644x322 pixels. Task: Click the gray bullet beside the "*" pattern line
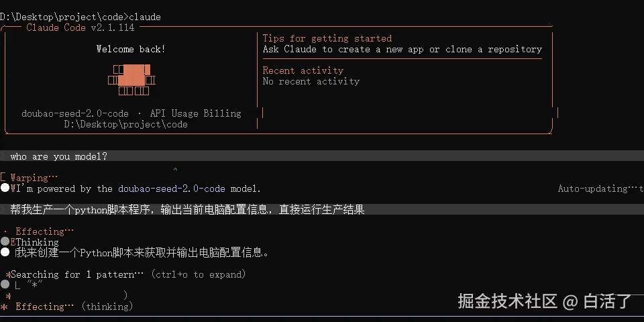pyautogui.click(x=5, y=284)
